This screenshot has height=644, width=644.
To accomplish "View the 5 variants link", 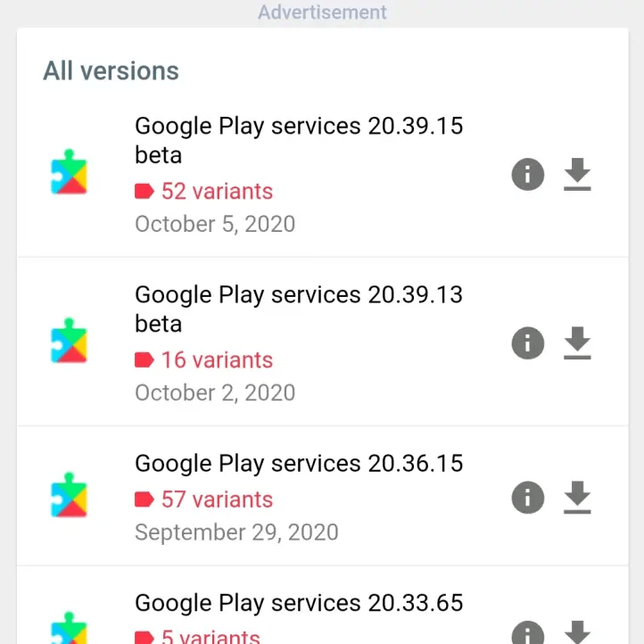I will [x=211, y=637].
